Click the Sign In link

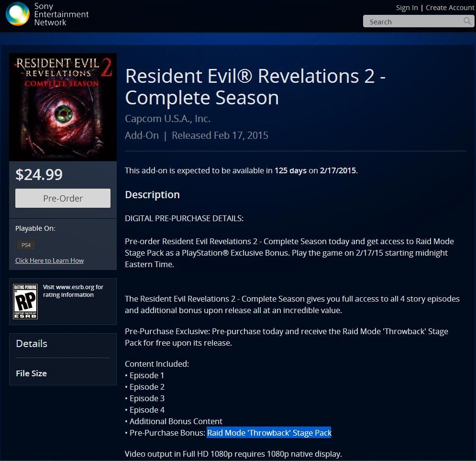(x=407, y=8)
